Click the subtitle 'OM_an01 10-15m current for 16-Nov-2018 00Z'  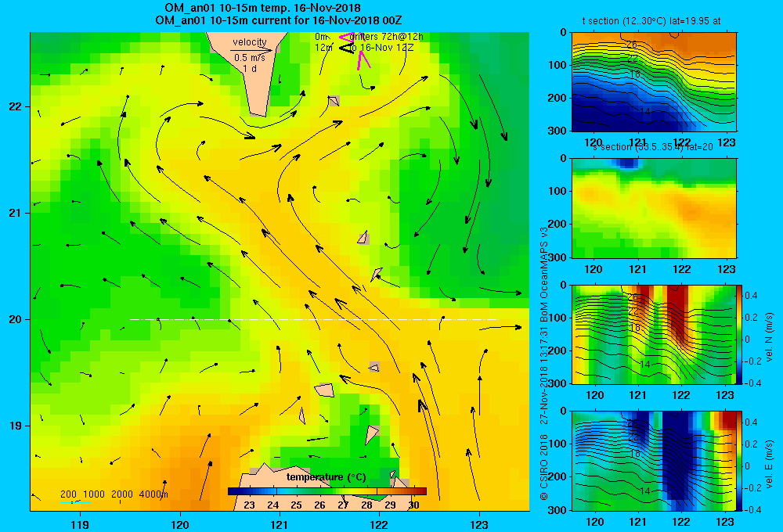coord(279,20)
